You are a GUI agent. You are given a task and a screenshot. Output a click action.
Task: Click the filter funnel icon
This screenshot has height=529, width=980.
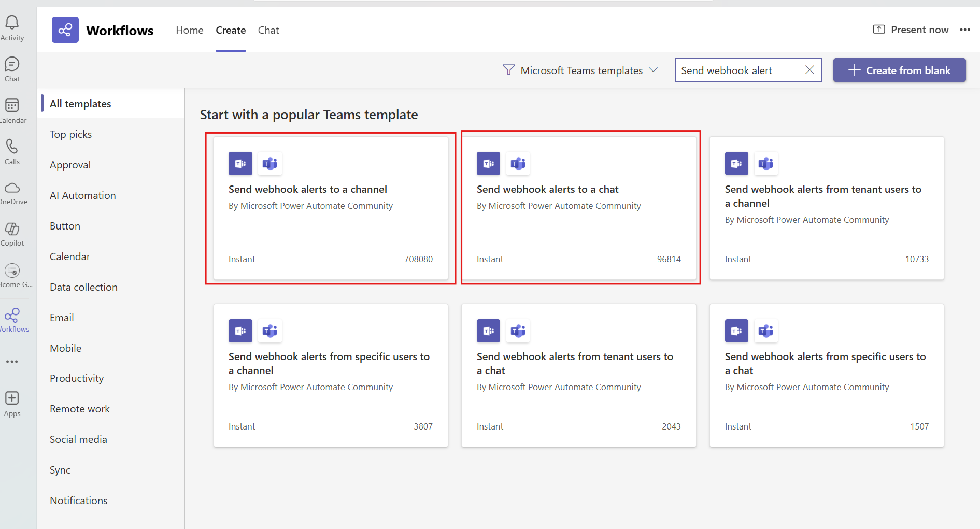click(509, 70)
